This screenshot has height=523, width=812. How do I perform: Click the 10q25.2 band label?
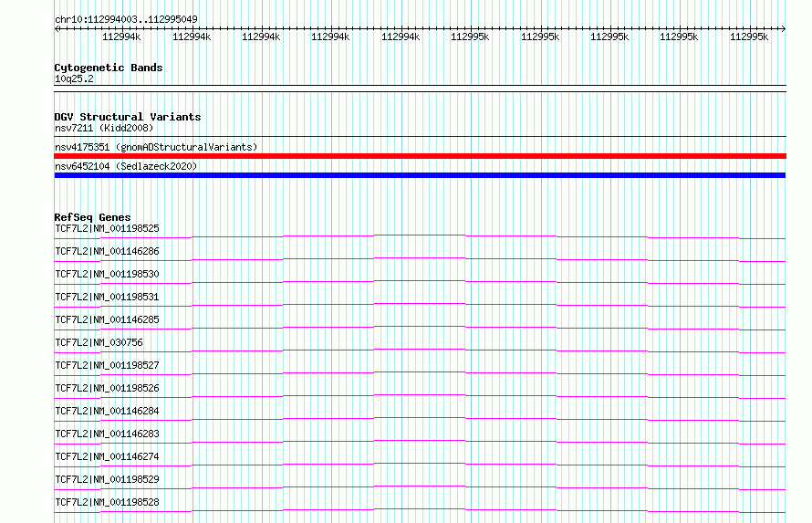point(74,78)
